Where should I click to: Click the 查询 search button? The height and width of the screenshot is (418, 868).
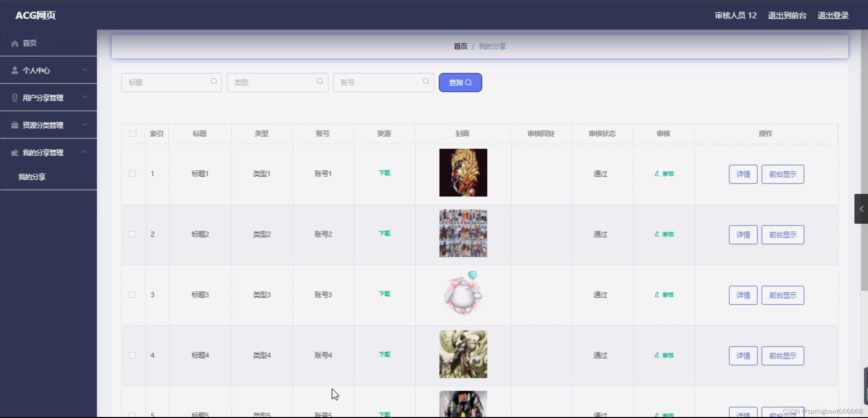tap(460, 82)
